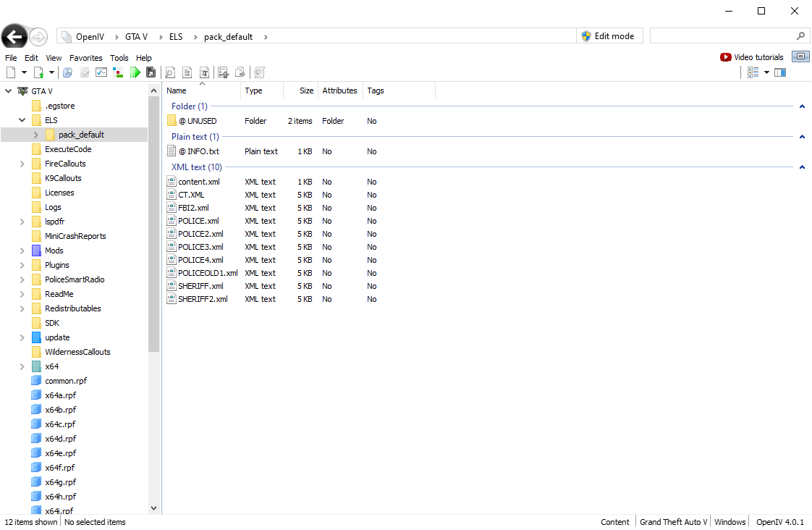Expand the pack_default tree node
Viewport: 812px width, 530px height.
[35, 135]
